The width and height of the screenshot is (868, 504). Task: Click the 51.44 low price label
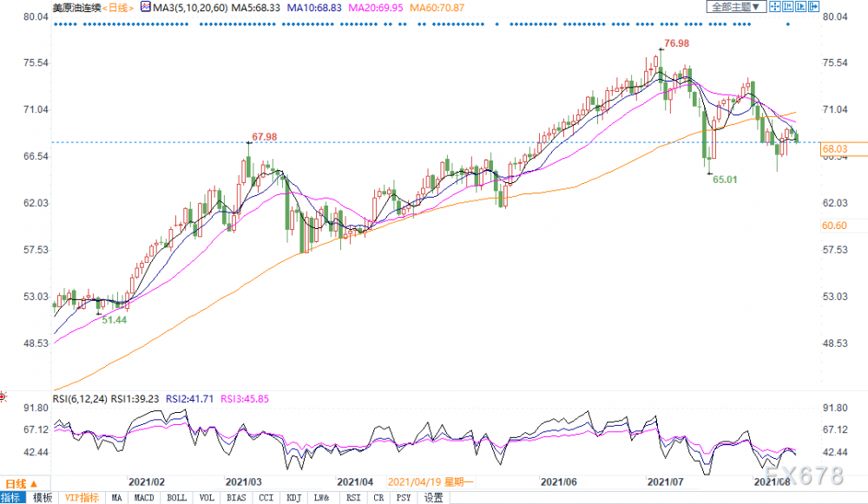[114, 320]
